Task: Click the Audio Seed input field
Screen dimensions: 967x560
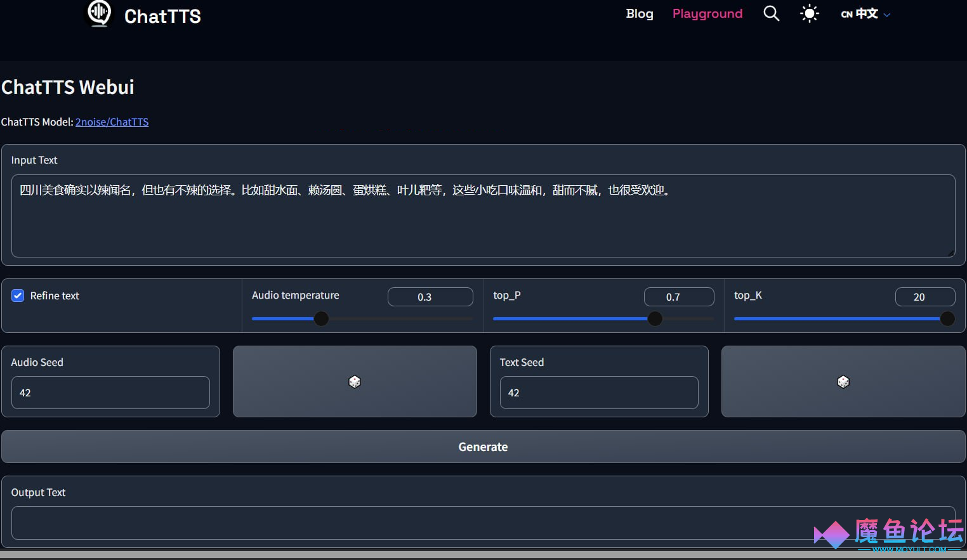Action: pyautogui.click(x=110, y=393)
